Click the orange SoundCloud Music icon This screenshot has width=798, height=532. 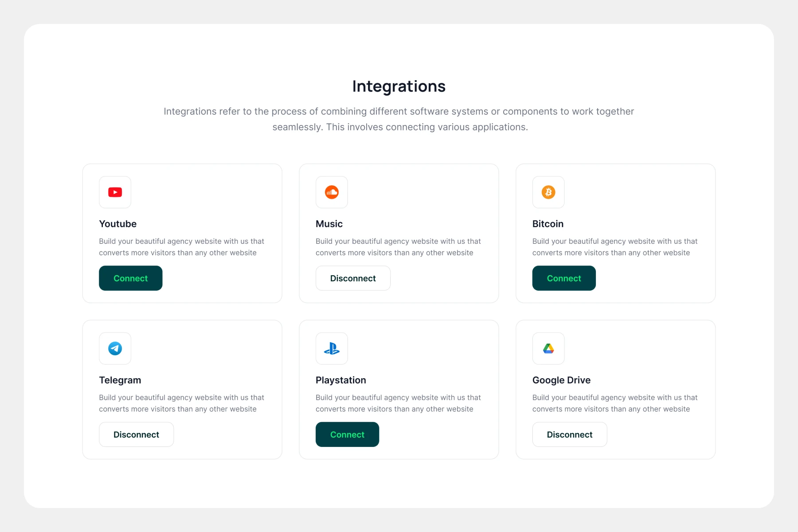[x=332, y=192]
